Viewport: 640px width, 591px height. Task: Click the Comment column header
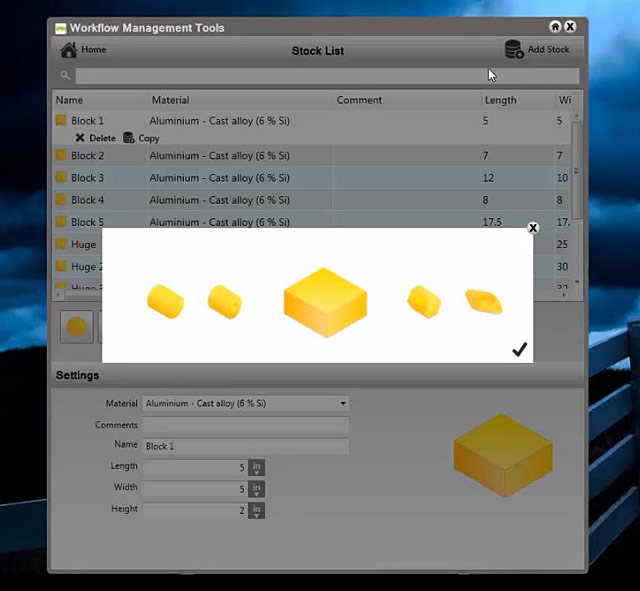[359, 100]
